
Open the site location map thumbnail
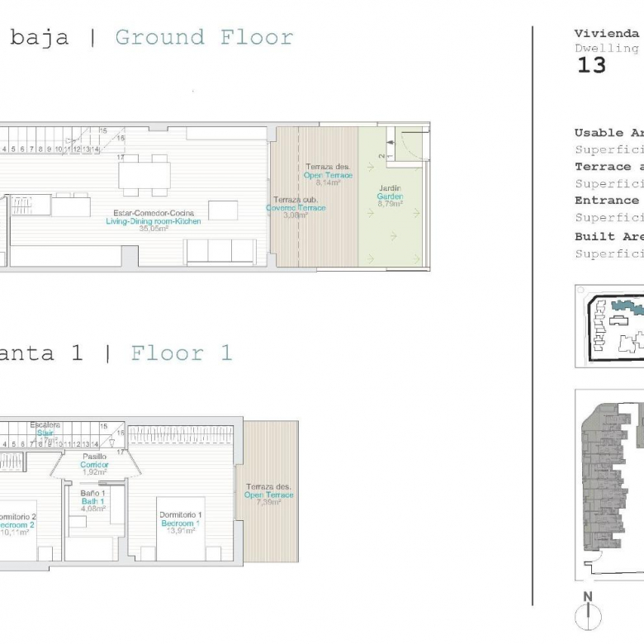[x=609, y=326]
